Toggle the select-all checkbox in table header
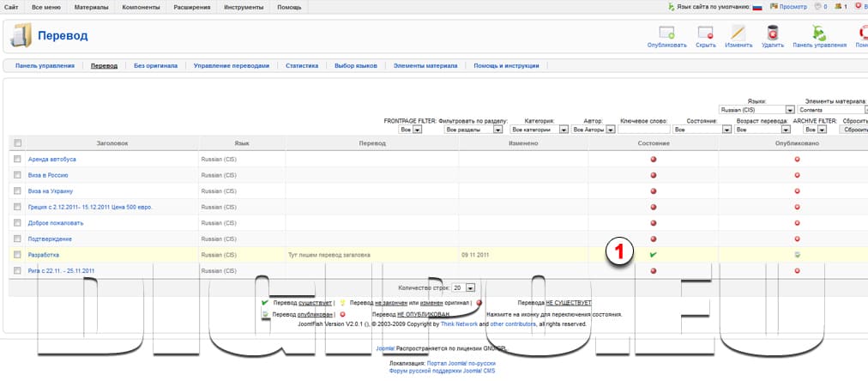This screenshot has height=381, width=868. click(18, 143)
